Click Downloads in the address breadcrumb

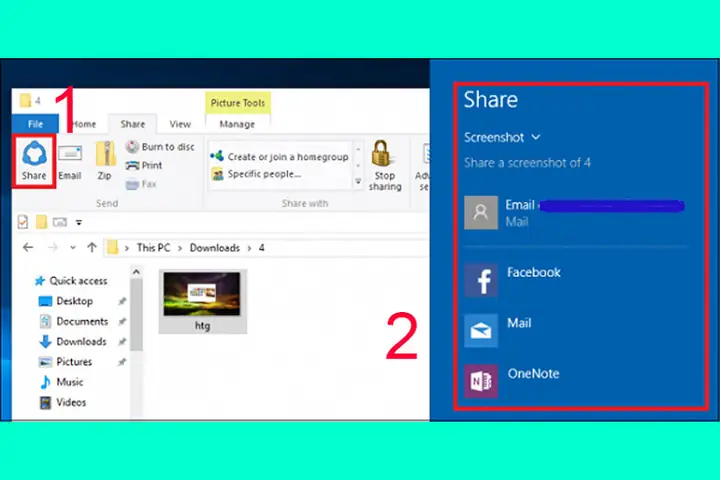click(x=215, y=248)
